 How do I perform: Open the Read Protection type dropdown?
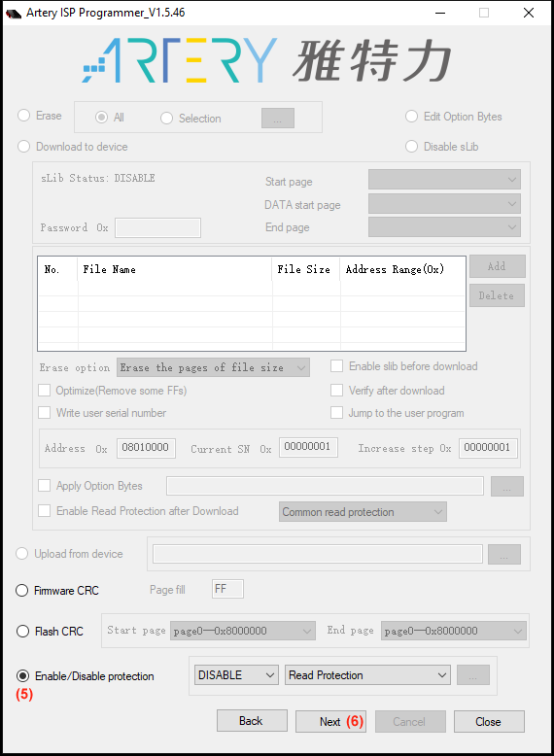point(367,675)
